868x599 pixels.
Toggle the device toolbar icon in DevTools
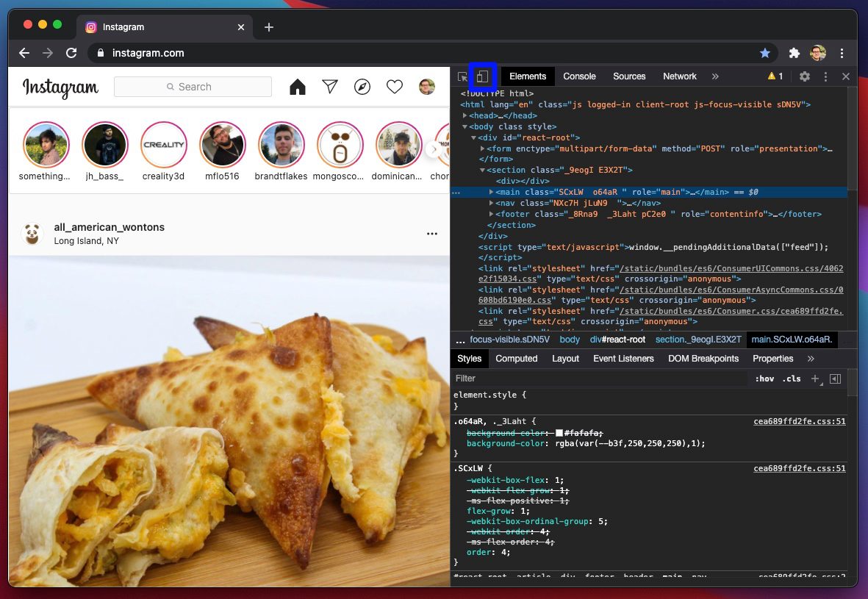pos(482,76)
